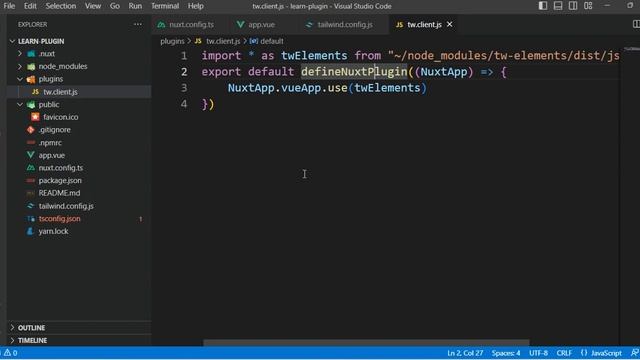Screen dimensions: 640x360
Task: Click yarn.lock file icon
Action: [x=30, y=231]
